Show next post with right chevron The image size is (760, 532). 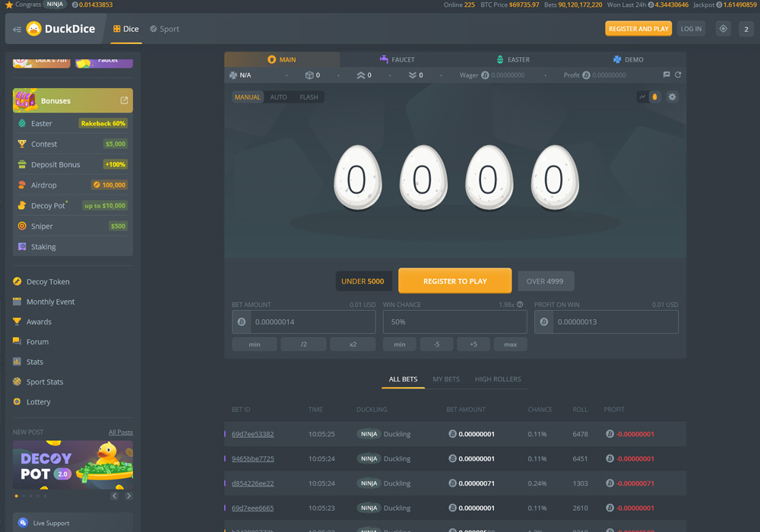click(x=128, y=496)
